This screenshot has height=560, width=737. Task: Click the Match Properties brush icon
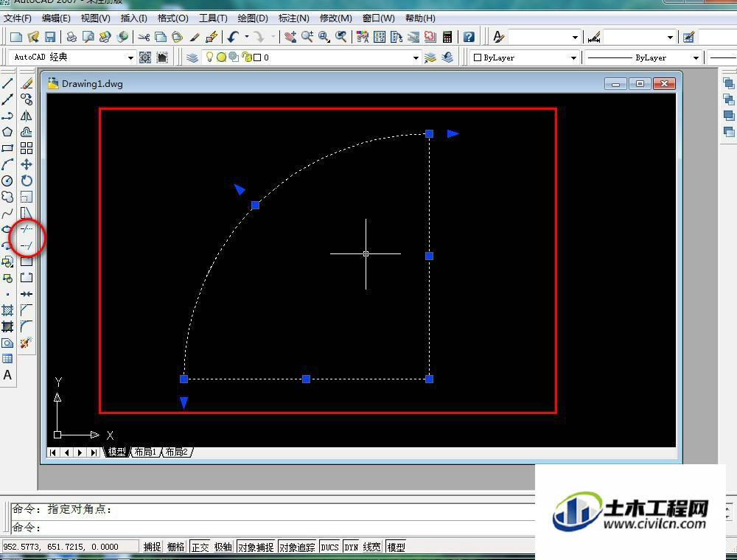pyautogui.click(x=195, y=37)
